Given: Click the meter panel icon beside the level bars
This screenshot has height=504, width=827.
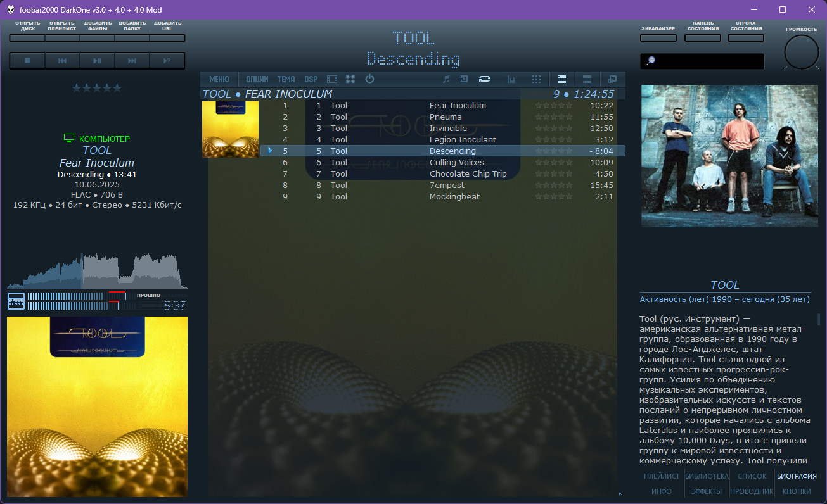Looking at the screenshot, I should pos(16,301).
